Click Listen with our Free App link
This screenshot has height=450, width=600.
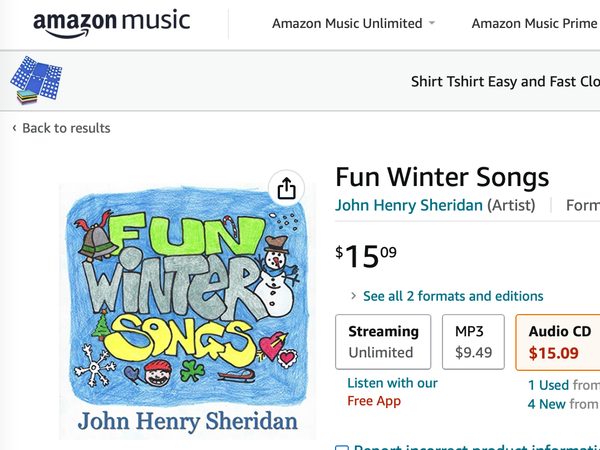pyautogui.click(x=392, y=392)
